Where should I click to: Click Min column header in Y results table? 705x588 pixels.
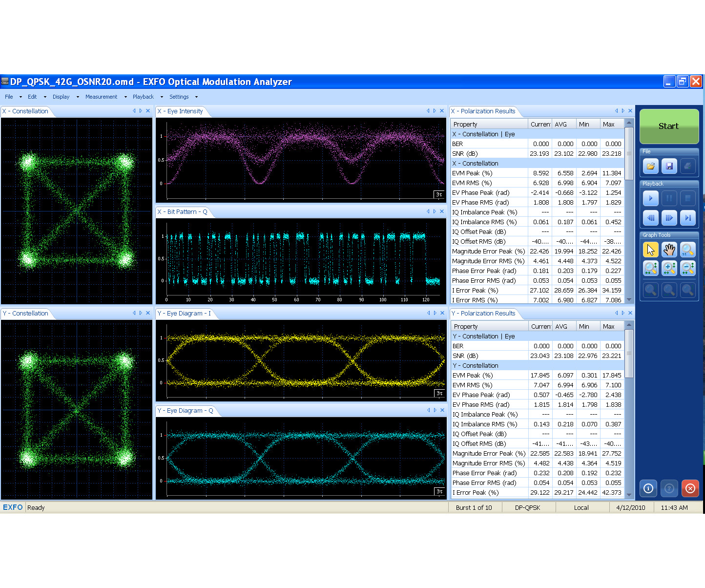[x=589, y=326]
